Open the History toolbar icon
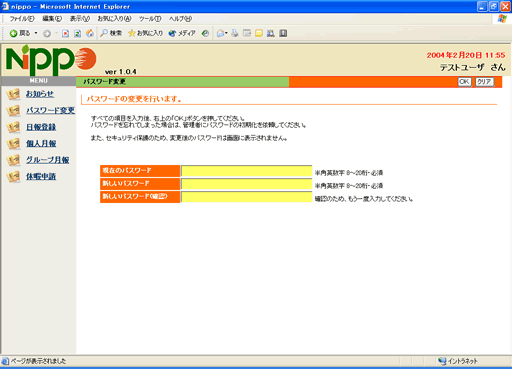Screen dimensions: 512x369 click(205, 33)
